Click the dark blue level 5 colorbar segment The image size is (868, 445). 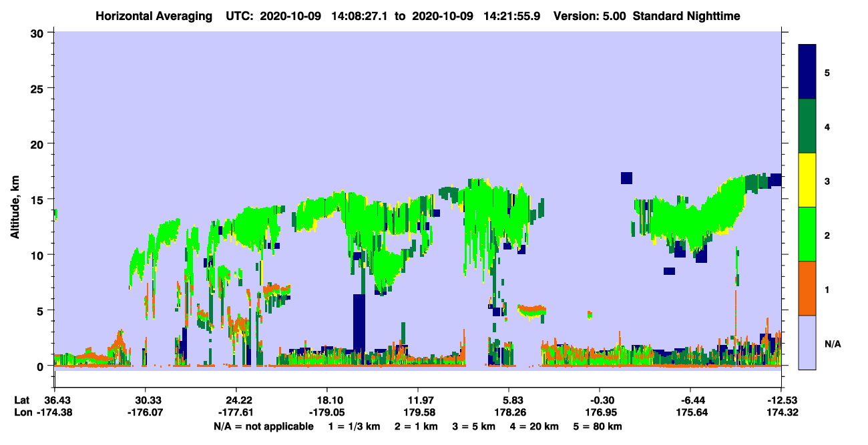tap(807, 71)
